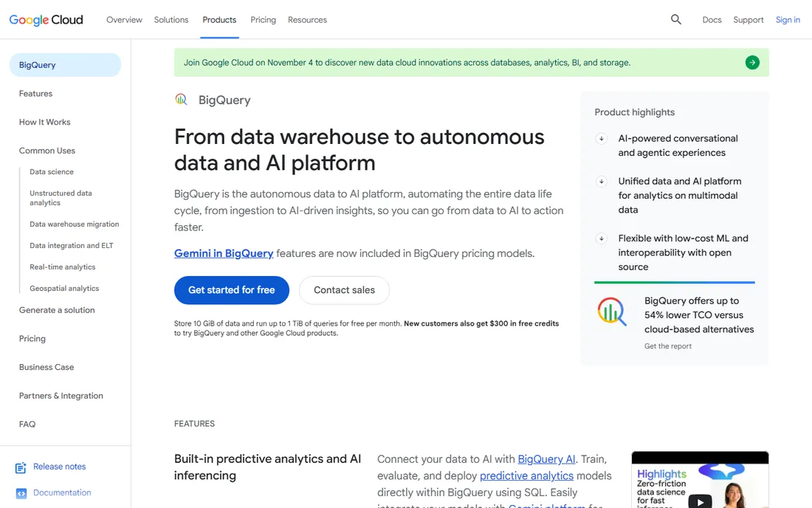Jump to Pricing in sidebar

tap(32, 338)
